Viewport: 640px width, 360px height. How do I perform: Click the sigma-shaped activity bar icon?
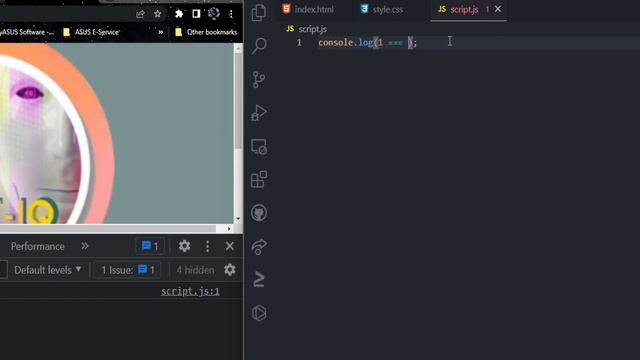[259, 280]
